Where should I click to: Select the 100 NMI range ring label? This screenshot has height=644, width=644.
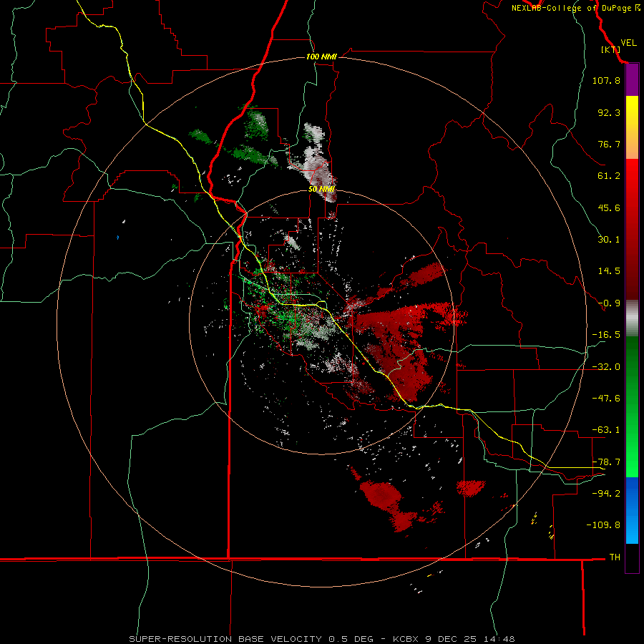click(x=321, y=57)
